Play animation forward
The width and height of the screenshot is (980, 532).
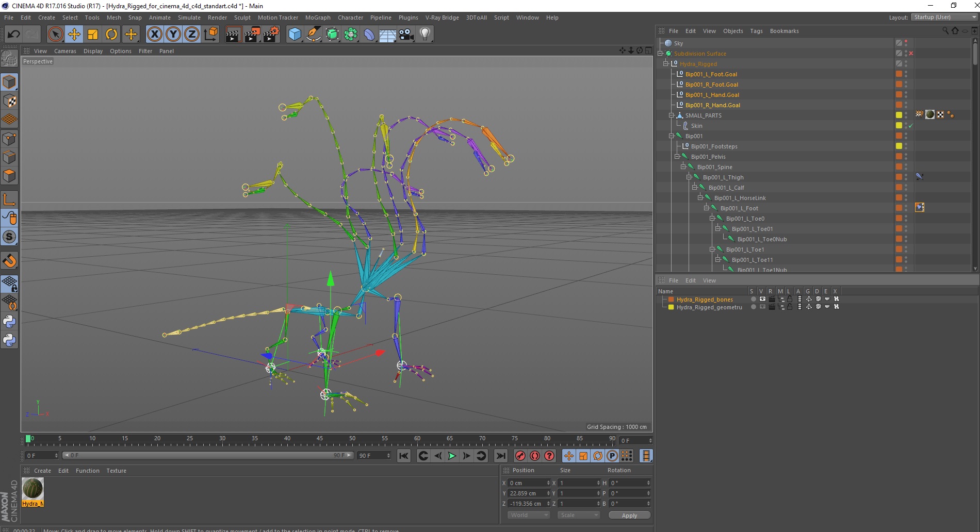452,456
